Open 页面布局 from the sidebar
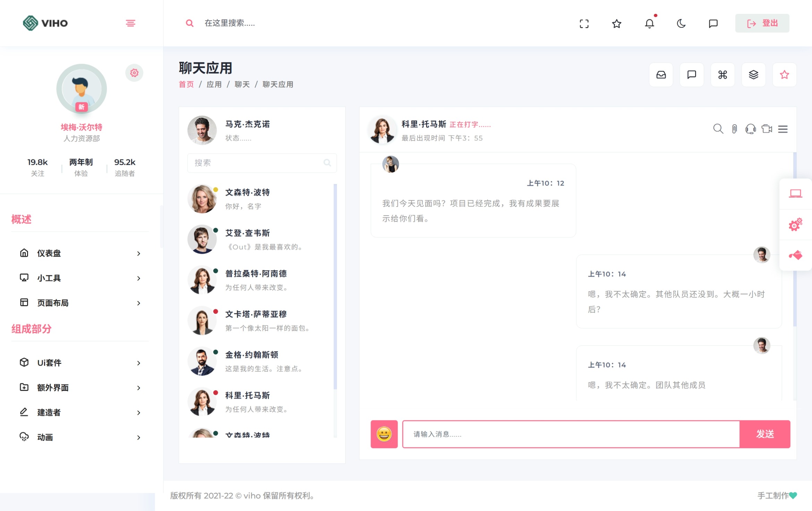Screen dimensions: 812x511 coord(52,303)
